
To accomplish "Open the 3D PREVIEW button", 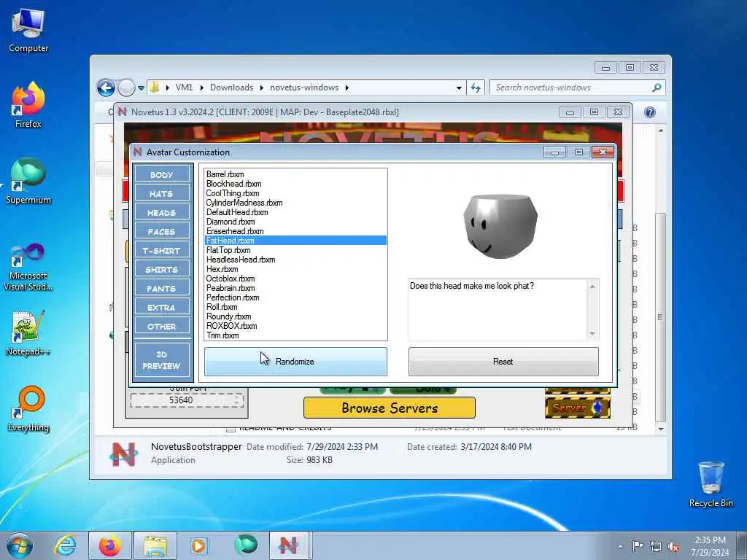I will click(x=162, y=360).
